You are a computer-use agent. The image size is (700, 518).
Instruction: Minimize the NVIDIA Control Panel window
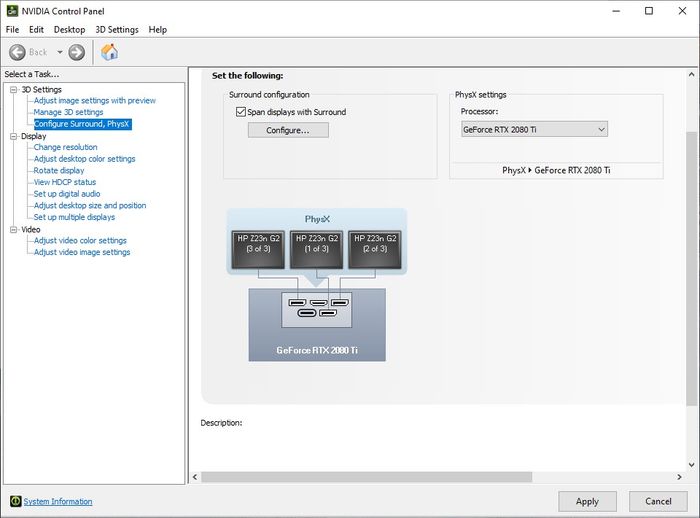click(617, 11)
